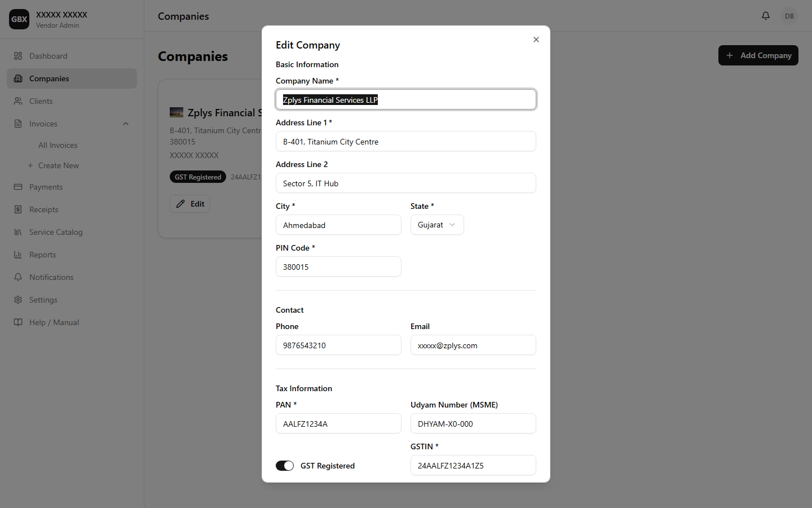Focus the Company Name field

[x=406, y=99]
